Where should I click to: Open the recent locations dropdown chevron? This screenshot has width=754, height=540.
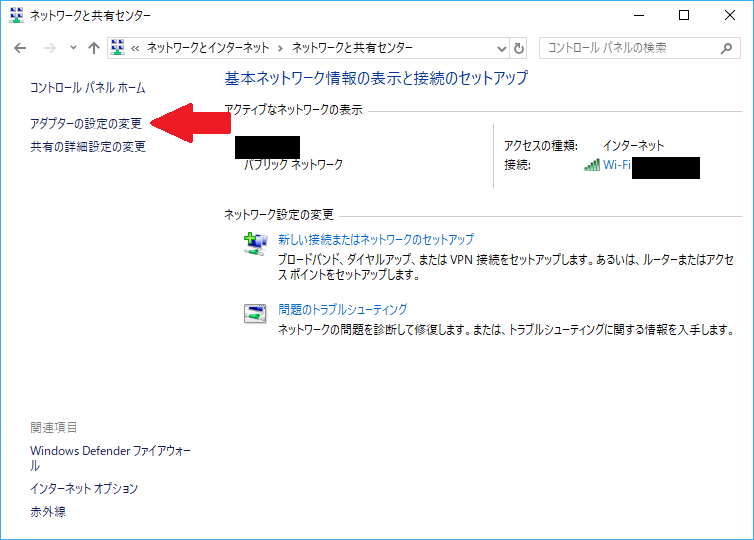coord(73,48)
